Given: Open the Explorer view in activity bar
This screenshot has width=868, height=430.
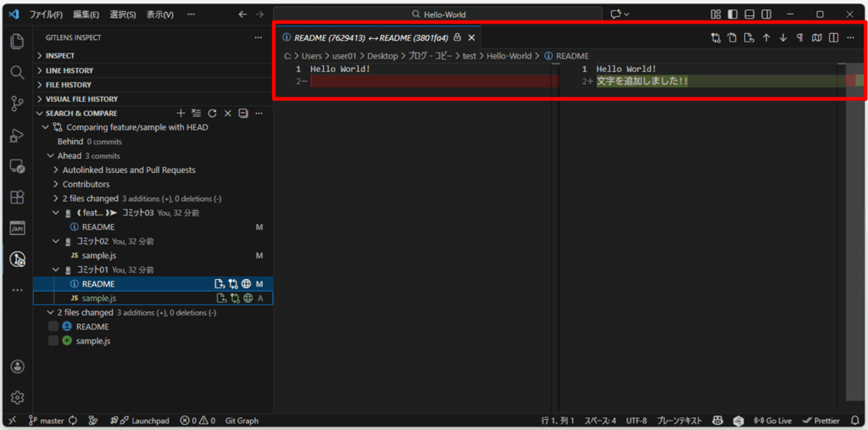Looking at the screenshot, I should (x=17, y=42).
